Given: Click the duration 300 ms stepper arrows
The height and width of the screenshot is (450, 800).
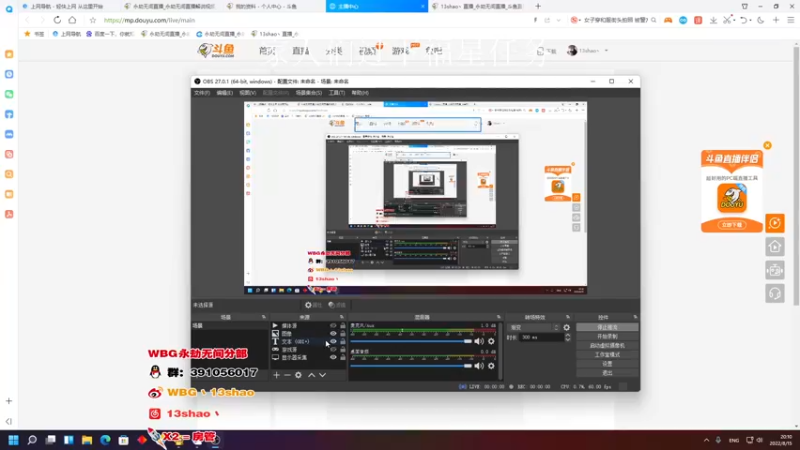Looking at the screenshot, I should [x=567, y=337].
